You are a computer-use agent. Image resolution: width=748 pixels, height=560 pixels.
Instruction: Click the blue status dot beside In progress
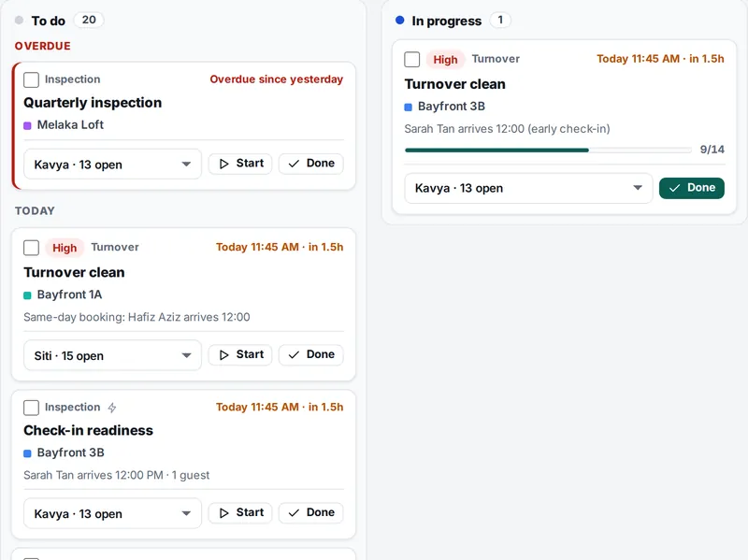point(400,21)
